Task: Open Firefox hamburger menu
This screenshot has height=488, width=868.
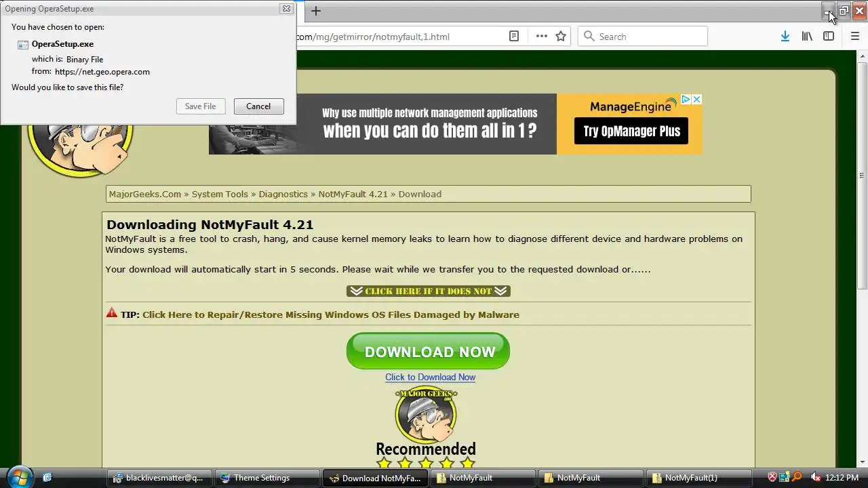Action: pos(855,37)
